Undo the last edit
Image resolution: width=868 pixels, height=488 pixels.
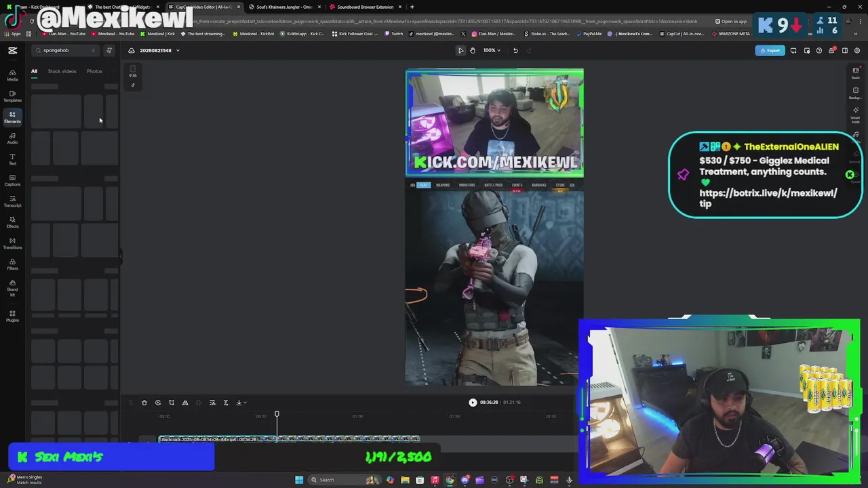pos(515,50)
